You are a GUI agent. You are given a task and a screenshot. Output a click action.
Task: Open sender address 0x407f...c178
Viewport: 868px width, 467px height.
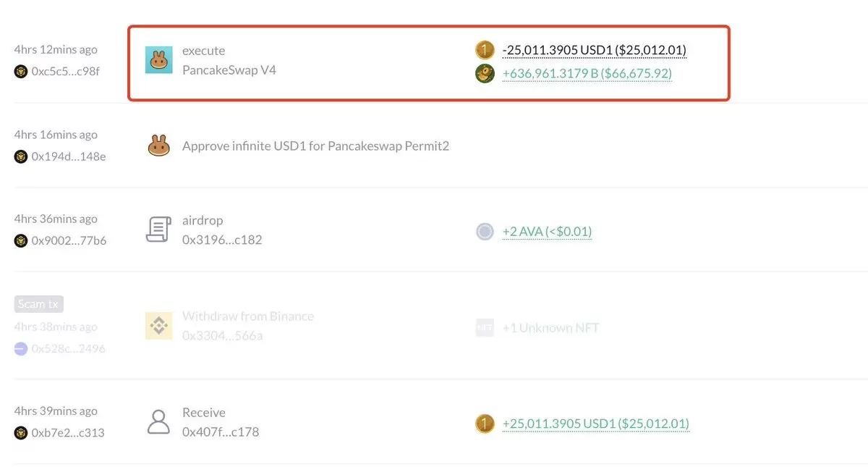[x=221, y=432]
